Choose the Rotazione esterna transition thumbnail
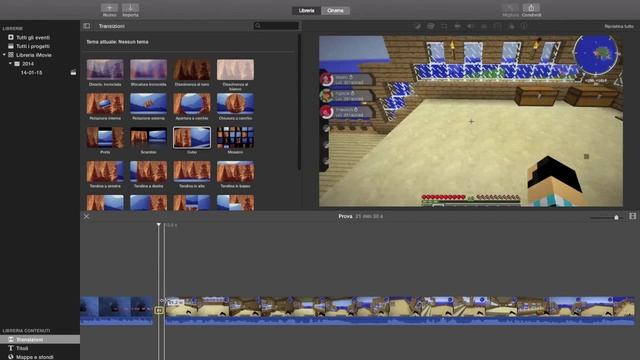 [x=149, y=104]
